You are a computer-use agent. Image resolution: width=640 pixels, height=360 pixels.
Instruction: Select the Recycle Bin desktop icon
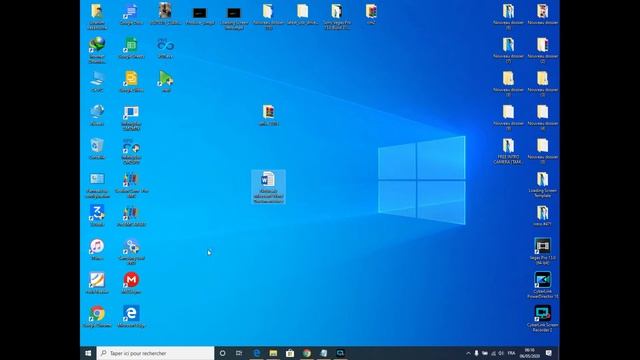(x=97, y=149)
